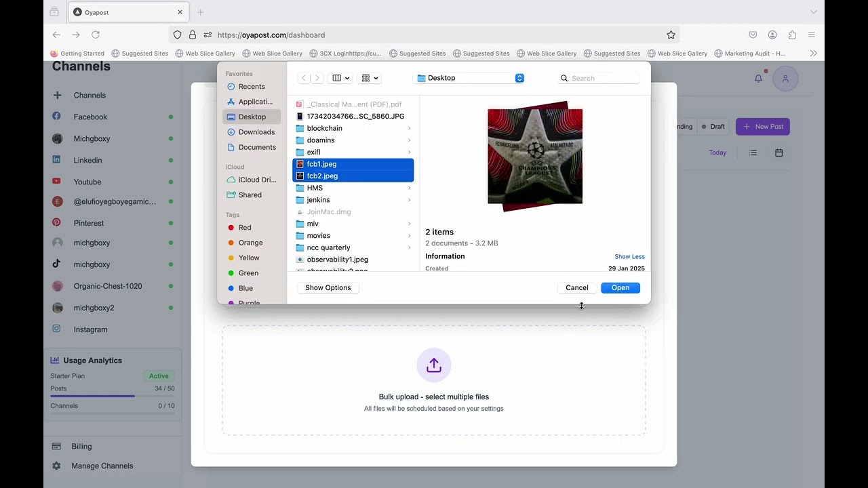This screenshot has width=868, height=488.
Task: Select the fcb1.jpeg file
Action: click(x=353, y=164)
